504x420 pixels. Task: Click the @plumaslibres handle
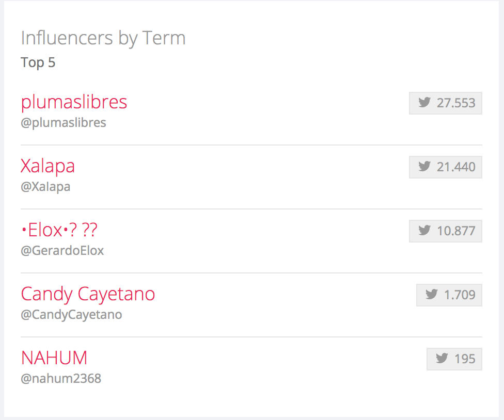(64, 123)
